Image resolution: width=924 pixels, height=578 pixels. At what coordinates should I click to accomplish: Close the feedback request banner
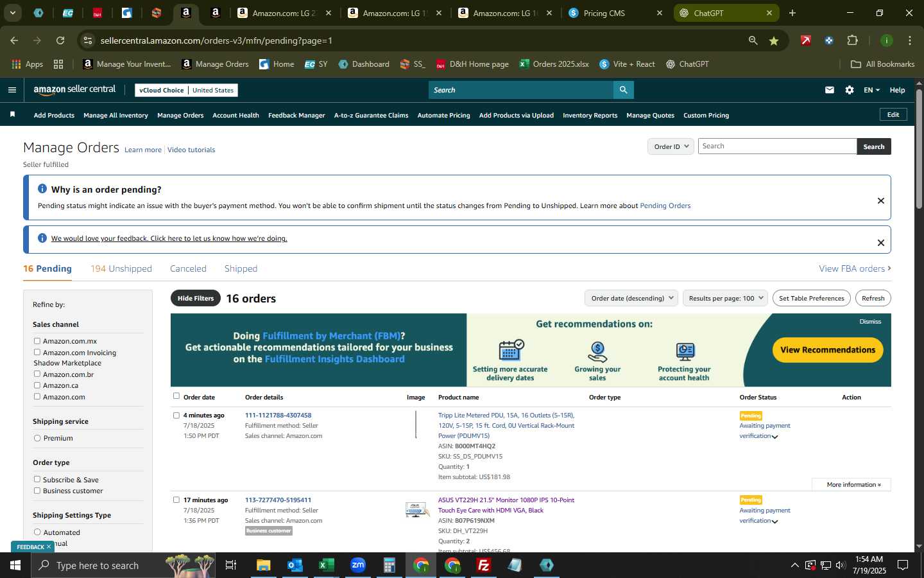[x=881, y=243]
